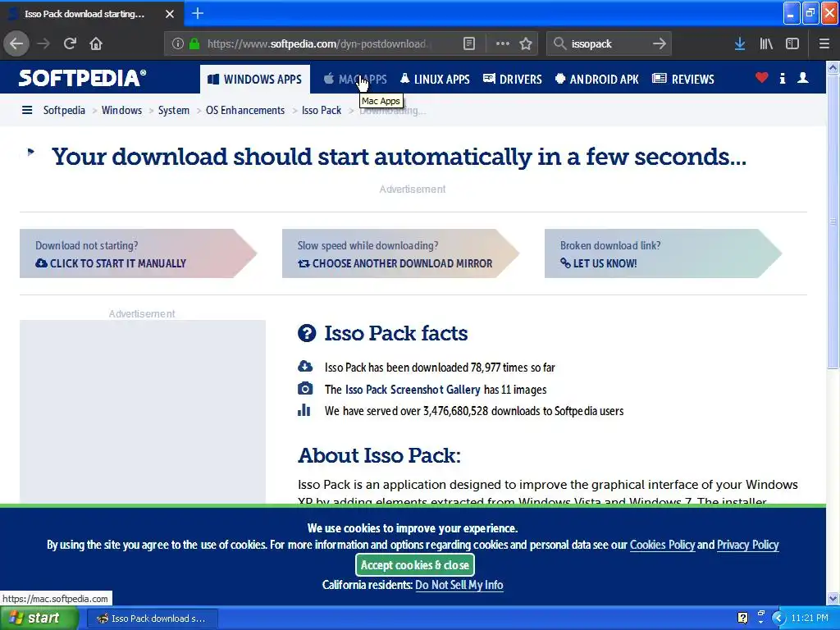Viewport: 840px width, 630px height.
Task: Click the browser search field containing issopack
Action: point(609,44)
